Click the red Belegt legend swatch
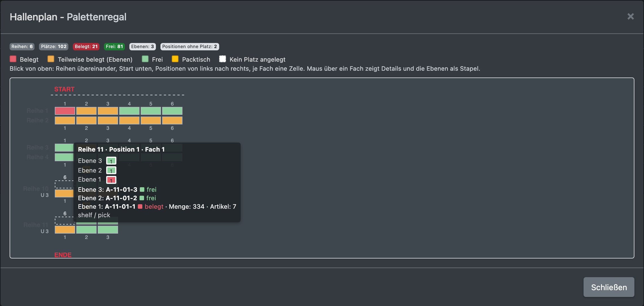 [x=13, y=59]
